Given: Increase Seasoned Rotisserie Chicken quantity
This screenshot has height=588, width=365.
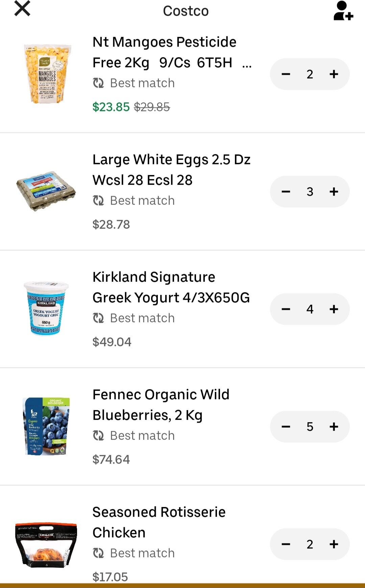Looking at the screenshot, I should (334, 544).
